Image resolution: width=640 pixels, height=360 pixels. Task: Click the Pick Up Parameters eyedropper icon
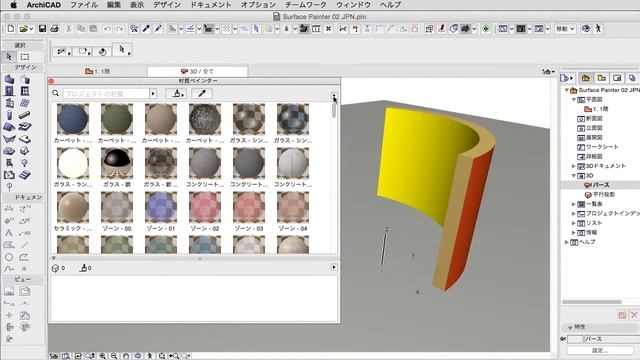tap(146, 29)
